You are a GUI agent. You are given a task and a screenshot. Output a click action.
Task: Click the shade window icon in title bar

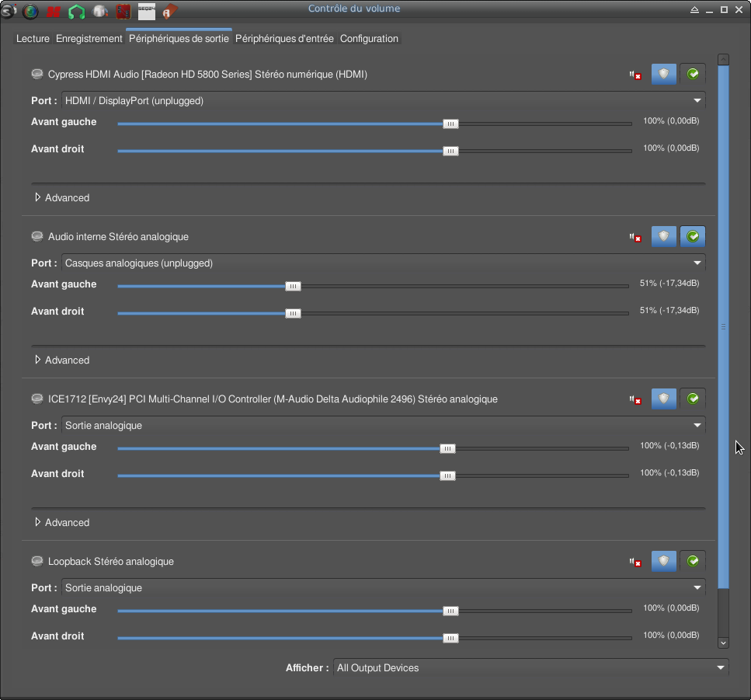(694, 9)
